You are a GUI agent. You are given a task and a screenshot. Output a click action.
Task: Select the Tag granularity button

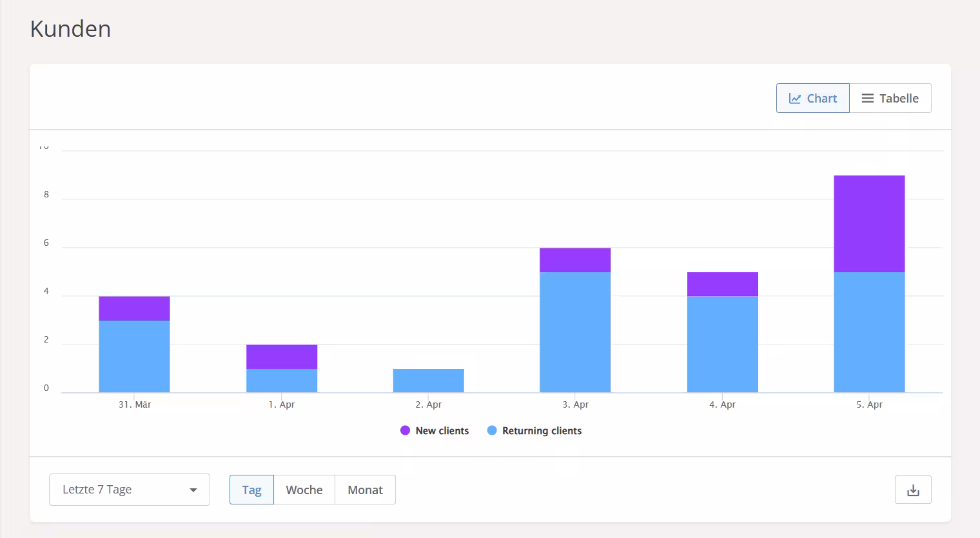click(251, 490)
